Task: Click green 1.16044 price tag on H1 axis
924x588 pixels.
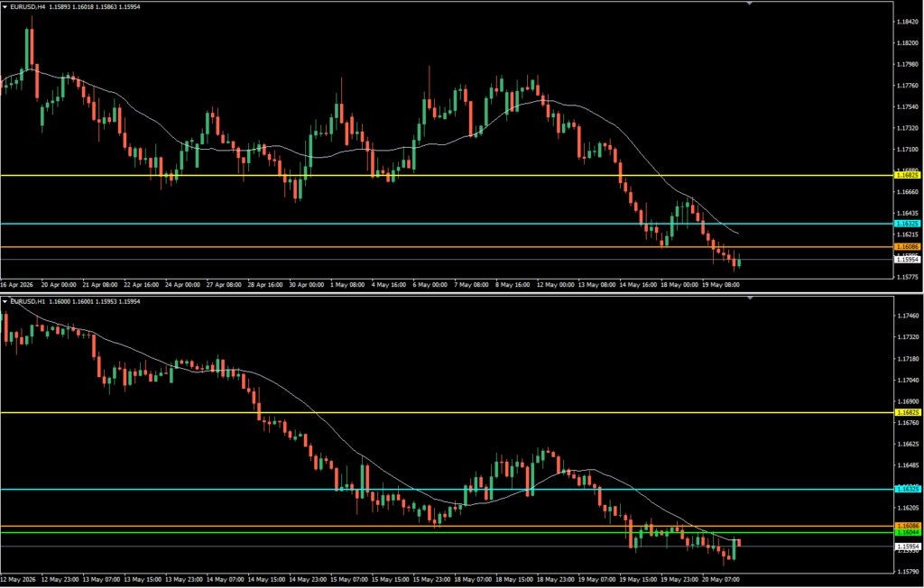Action: click(908, 533)
